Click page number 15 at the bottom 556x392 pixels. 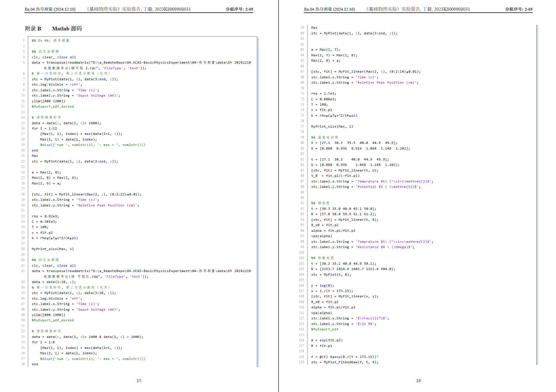click(x=139, y=380)
